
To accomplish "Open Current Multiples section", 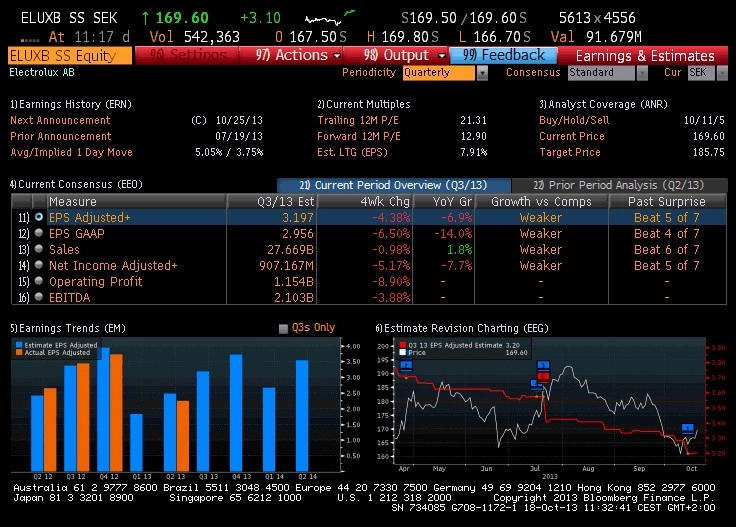I will (364, 104).
